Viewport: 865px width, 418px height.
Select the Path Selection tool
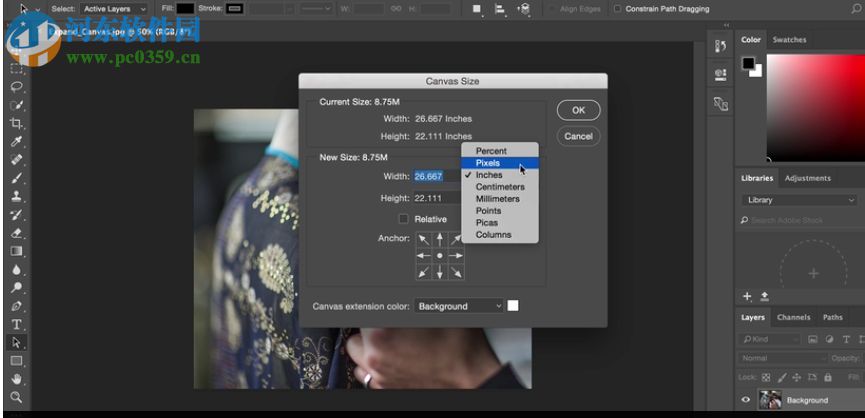[x=17, y=342]
